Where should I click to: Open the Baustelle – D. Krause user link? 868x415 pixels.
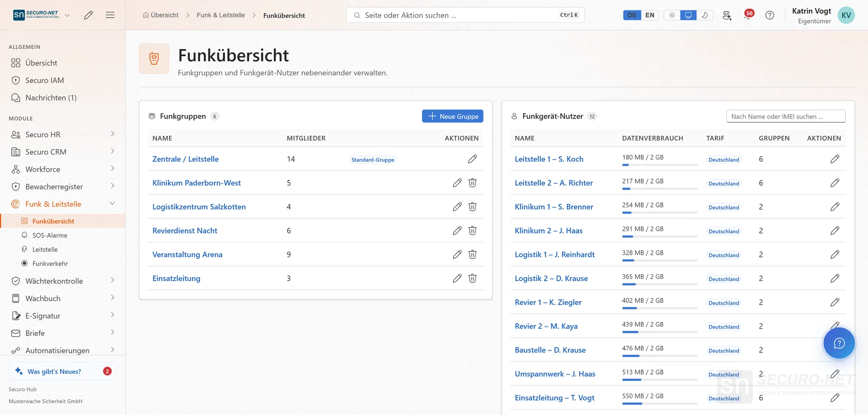[550, 350]
